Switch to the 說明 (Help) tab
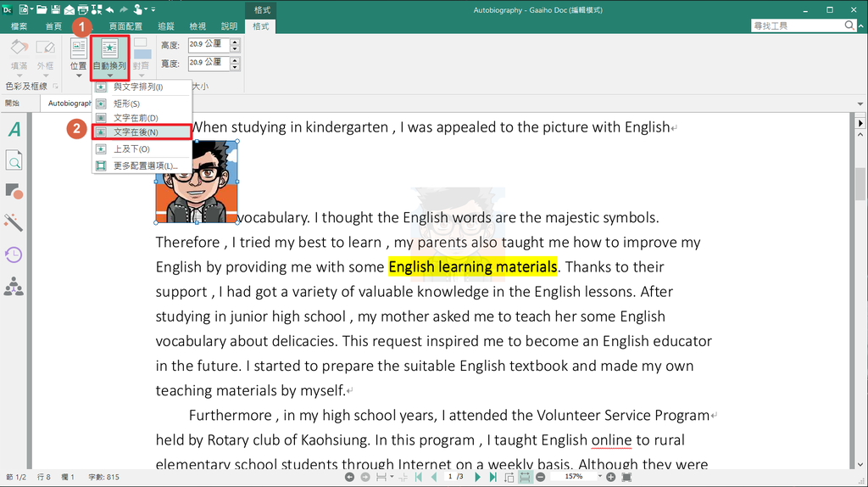Image resolution: width=868 pixels, height=487 pixels. click(x=229, y=26)
